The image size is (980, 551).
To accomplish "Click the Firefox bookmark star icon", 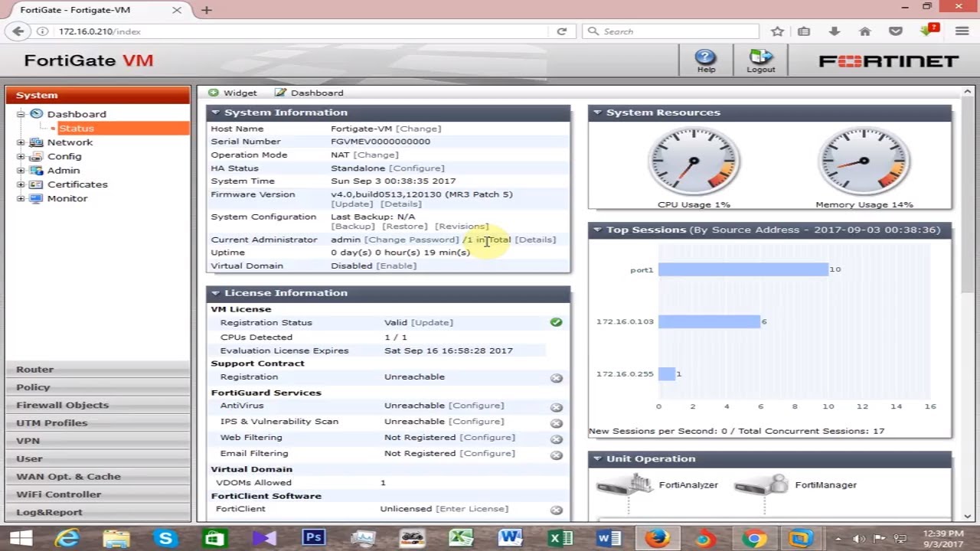I will pos(777,31).
